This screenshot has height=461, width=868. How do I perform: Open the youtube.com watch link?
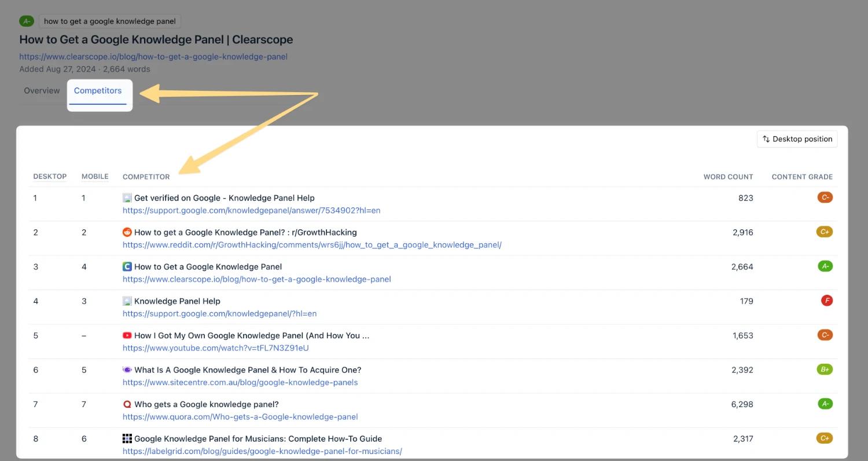point(216,348)
